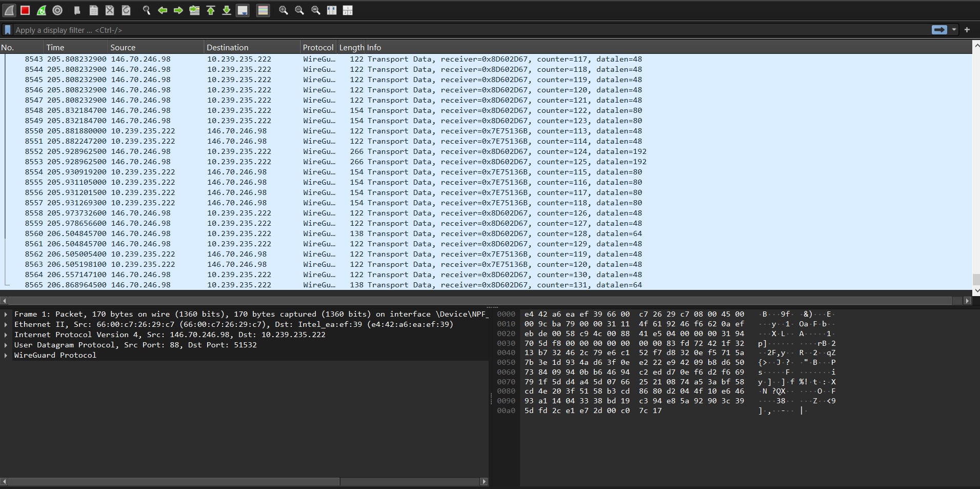Select packet 8550 with counter=113
Screen dimensions: 980x489
(486, 131)
